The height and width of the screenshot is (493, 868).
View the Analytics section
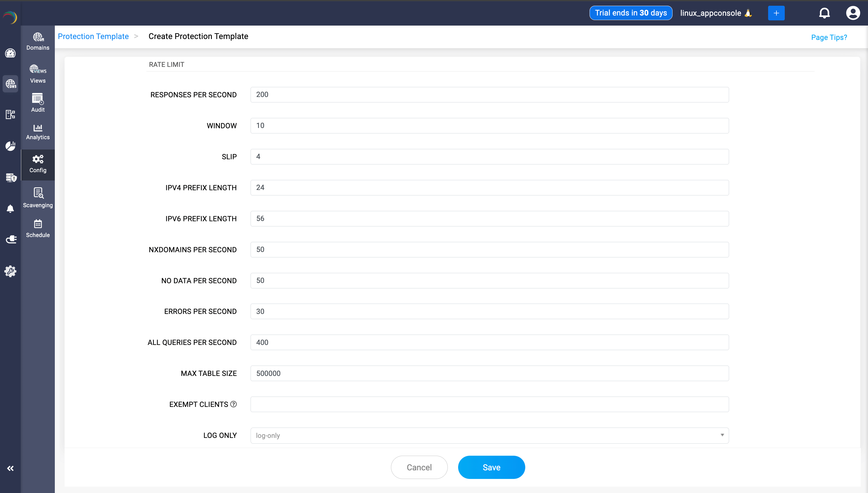38,132
